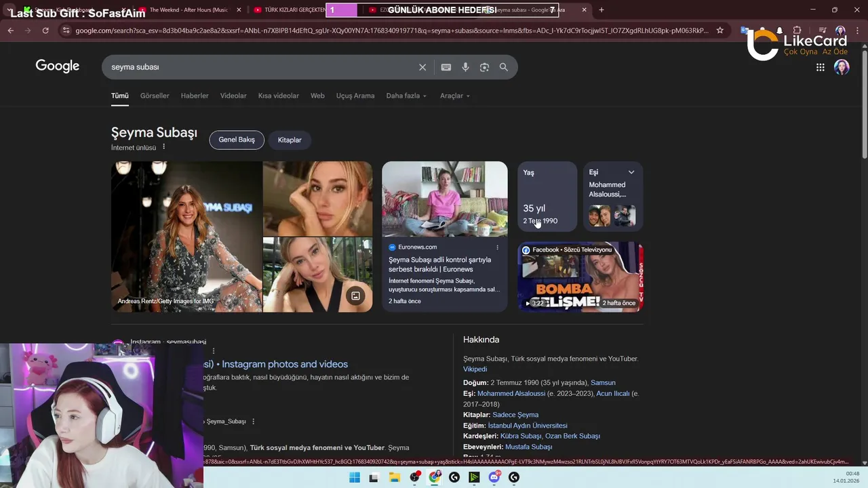Open the Acun Ilıcalı link

(x=613, y=394)
